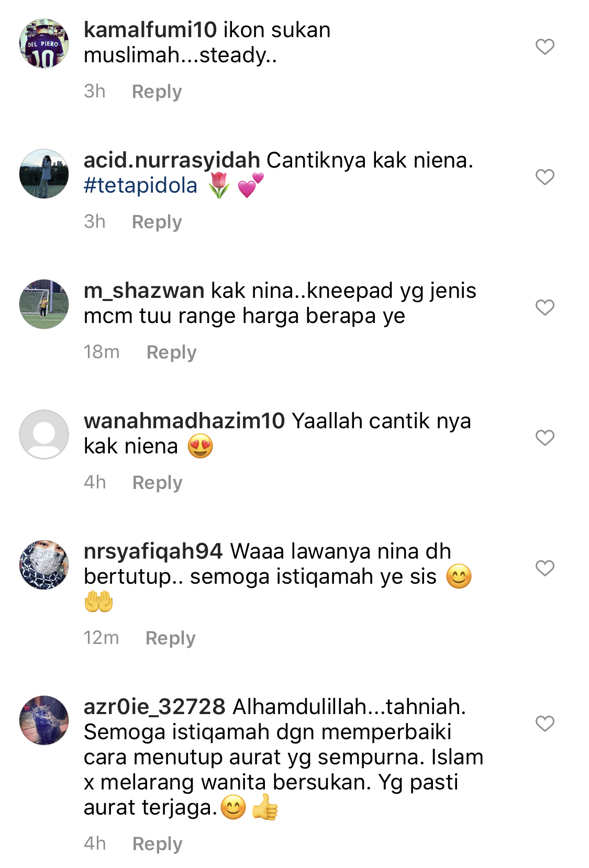Screen dimensions: 589x868
Task: Reply to azr0ie_32728's comment
Action: click(x=157, y=844)
